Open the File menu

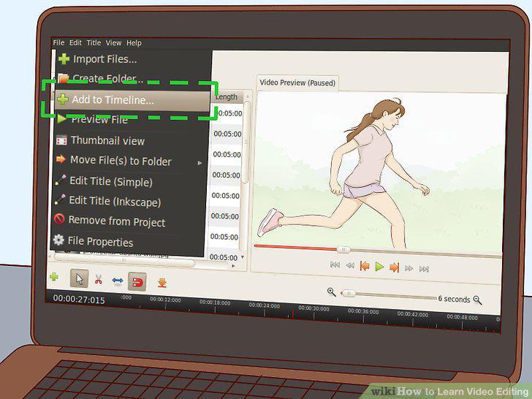[x=58, y=42]
